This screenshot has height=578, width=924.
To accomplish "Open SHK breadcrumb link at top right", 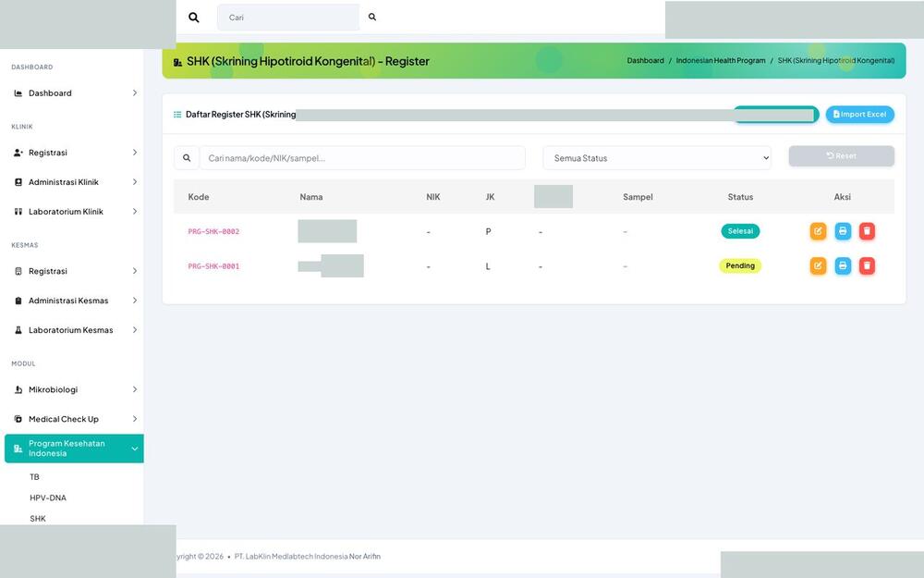I will click(836, 61).
